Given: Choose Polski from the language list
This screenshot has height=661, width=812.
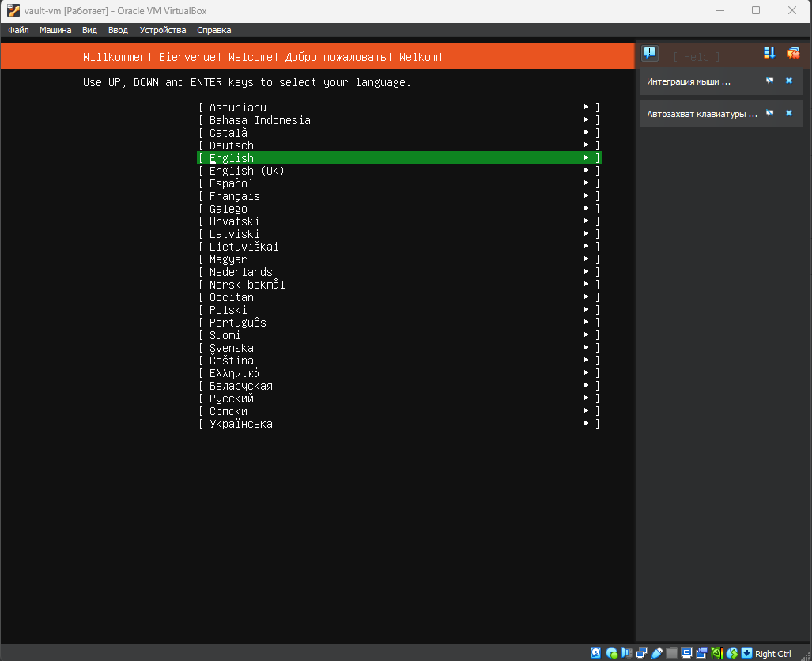Looking at the screenshot, I should pos(399,310).
